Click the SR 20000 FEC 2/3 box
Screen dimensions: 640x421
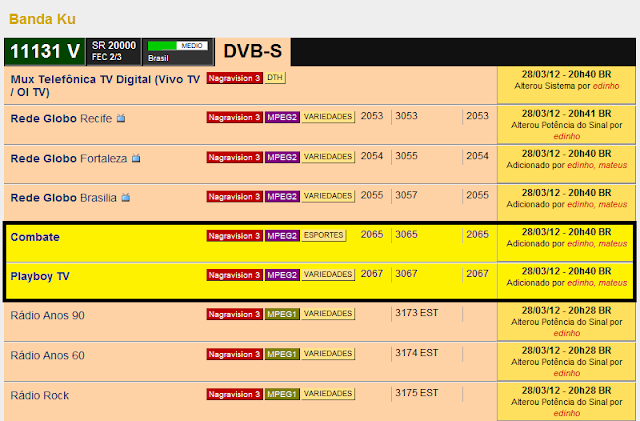(x=113, y=51)
